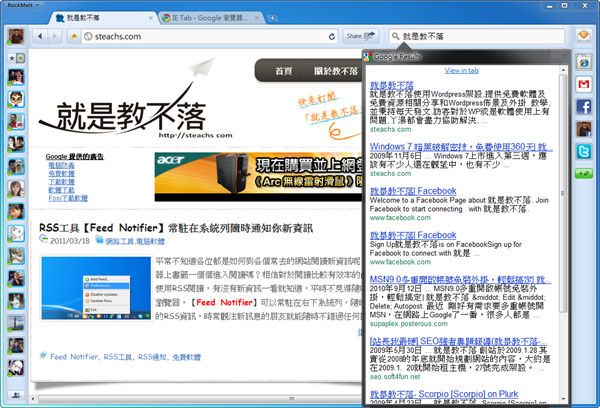Open the Gmail app in right sidebar
This screenshot has width=600, height=408.
[584, 84]
